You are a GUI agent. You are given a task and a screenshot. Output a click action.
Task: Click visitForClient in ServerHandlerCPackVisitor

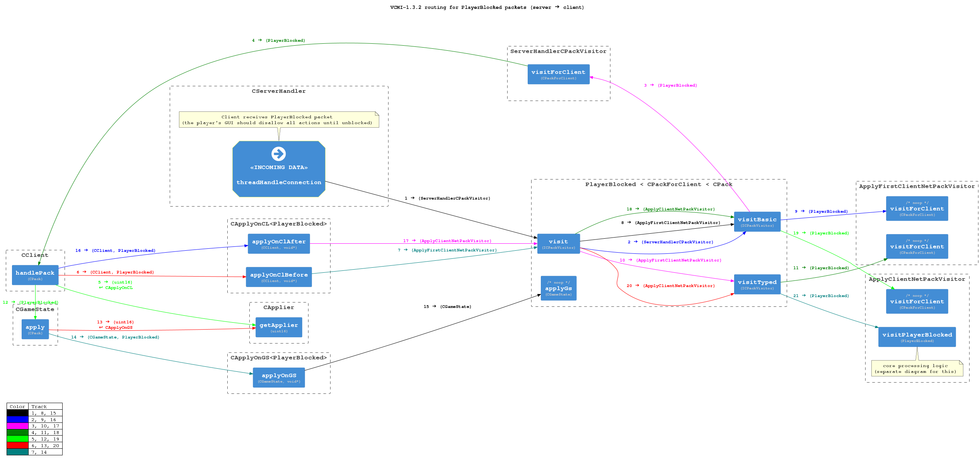558,74
